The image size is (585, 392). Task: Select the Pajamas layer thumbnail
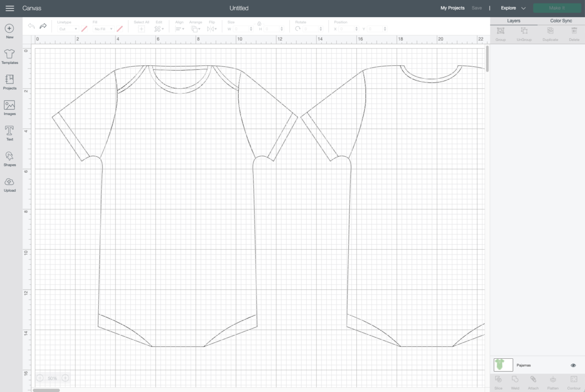pyautogui.click(x=503, y=365)
